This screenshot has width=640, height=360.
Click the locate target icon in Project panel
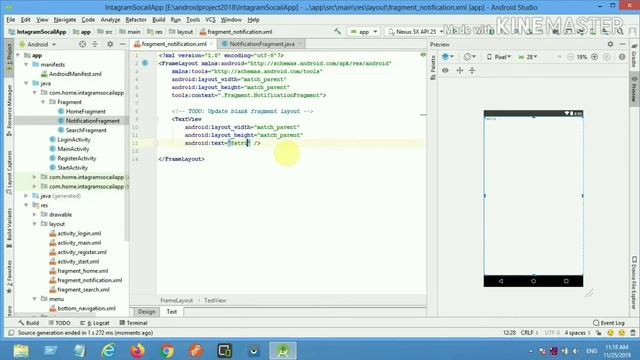(x=82, y=44)
